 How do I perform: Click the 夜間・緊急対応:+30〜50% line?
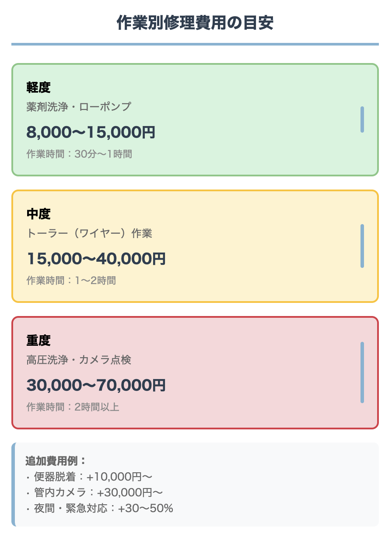[x=99, y=508]
